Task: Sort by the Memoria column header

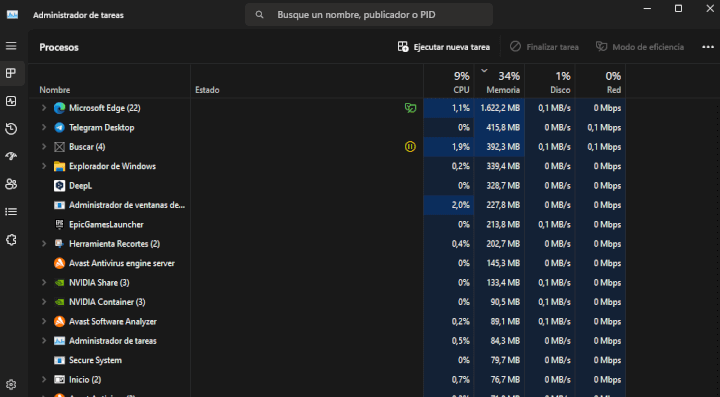Action: [499, 82]
